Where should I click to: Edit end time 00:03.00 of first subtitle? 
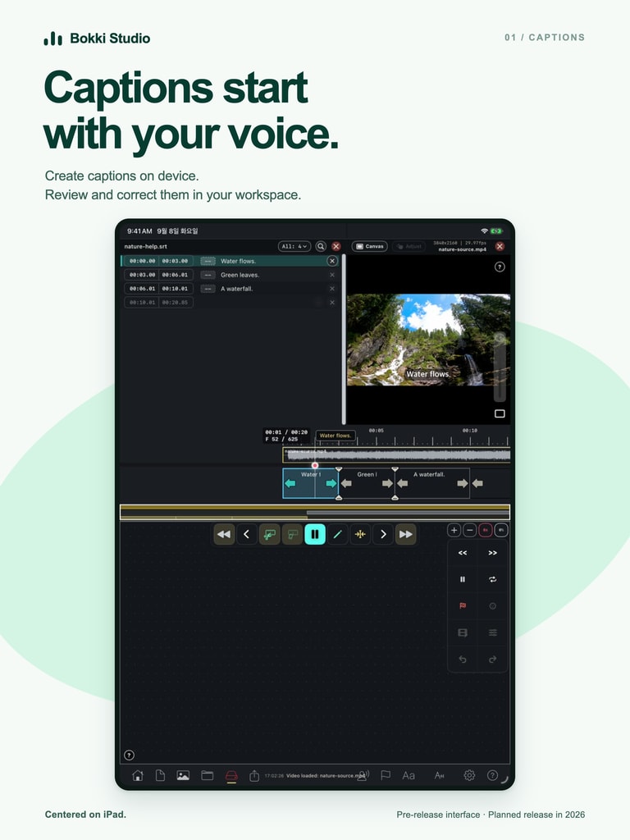coord(176,261)
